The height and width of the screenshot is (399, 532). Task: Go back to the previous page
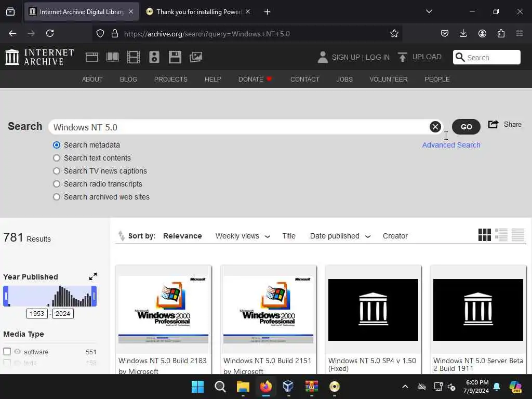(12, 33)
